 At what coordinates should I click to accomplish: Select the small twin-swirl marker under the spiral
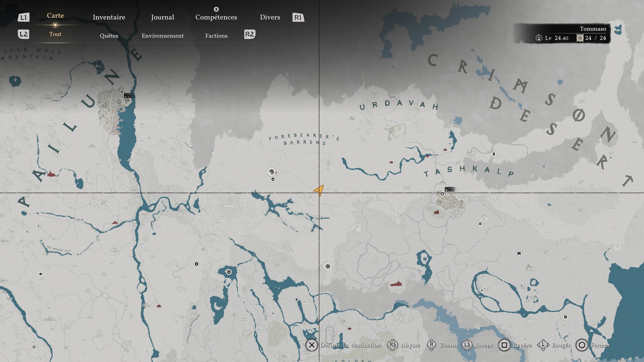pos(273,179)
